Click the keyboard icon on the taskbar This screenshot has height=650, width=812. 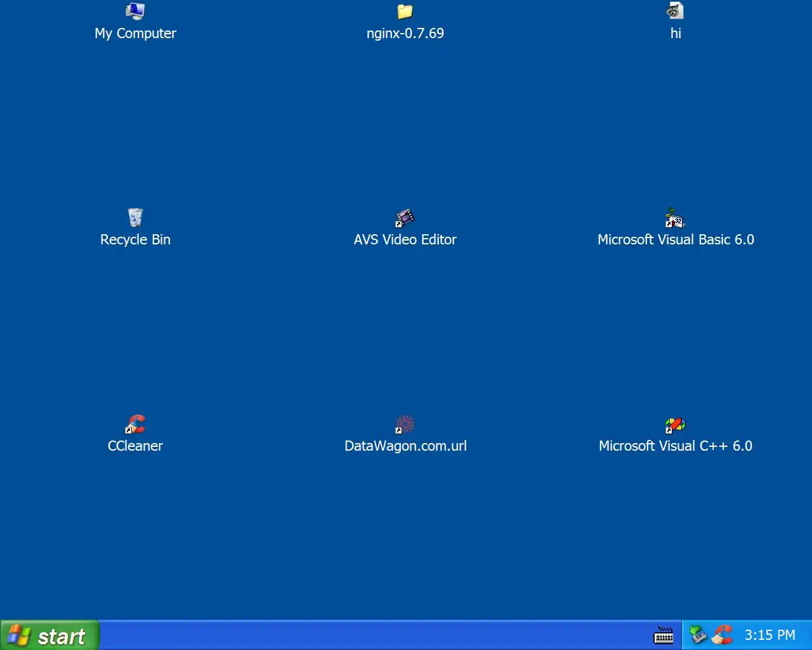tap(664, 635)
